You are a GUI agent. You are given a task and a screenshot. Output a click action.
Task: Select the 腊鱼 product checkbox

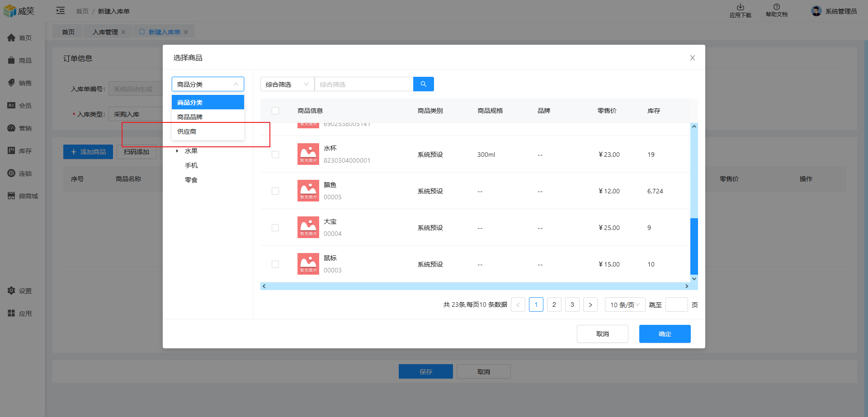pyautogui.click(x=275, y=191)
